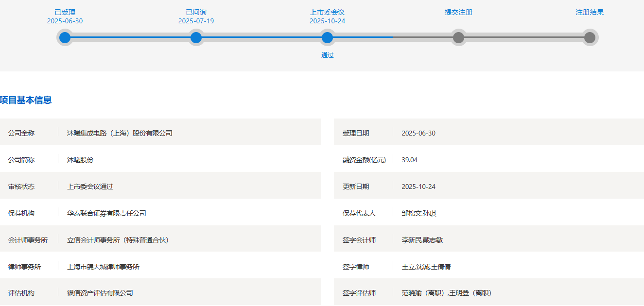The height and width of the screenshot is (306, 644).
Task: Click the 提交注册 gray step circle
Action: (458, 37)
